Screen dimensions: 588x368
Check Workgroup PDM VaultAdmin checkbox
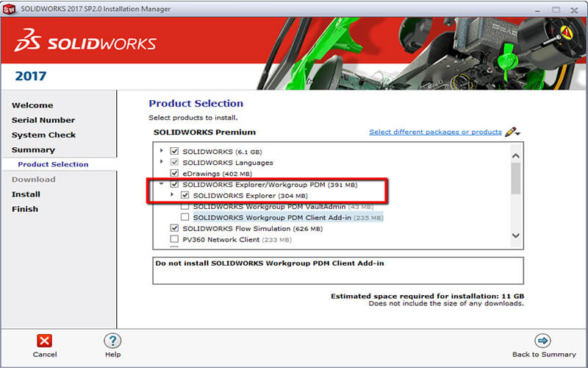pyautogui.click(x=185, y=206)
